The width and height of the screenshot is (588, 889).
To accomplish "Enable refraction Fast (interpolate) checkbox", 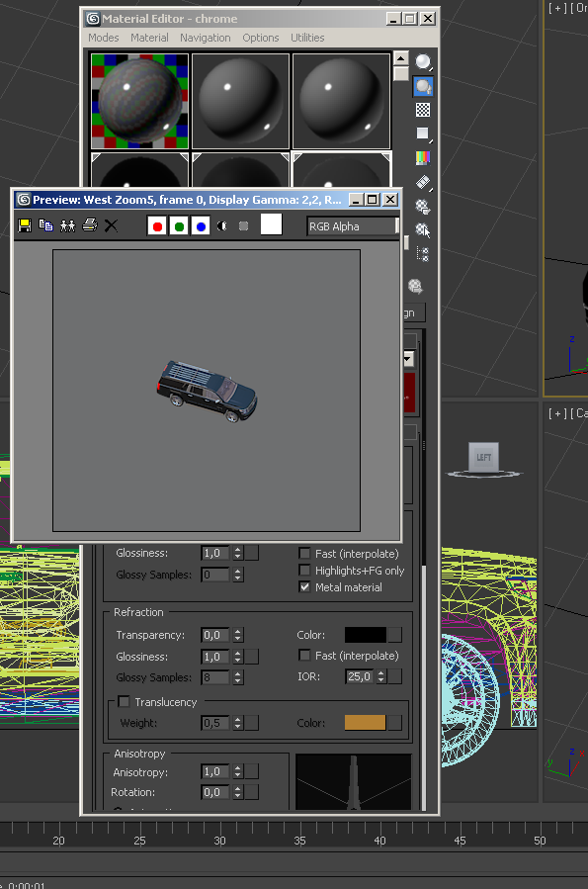I will [x=304, y=655].
